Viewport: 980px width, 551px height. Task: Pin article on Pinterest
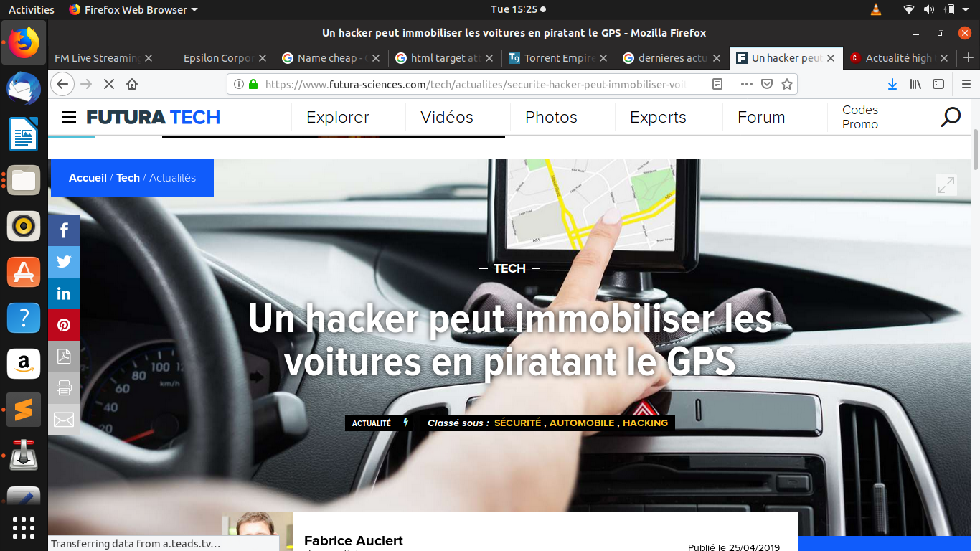(x=64, y=325)
